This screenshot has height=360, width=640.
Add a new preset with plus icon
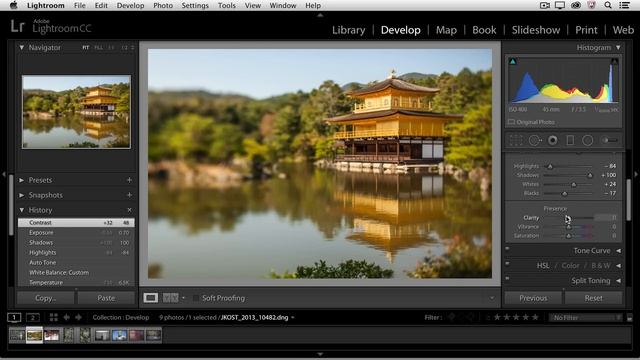point(129,180)
